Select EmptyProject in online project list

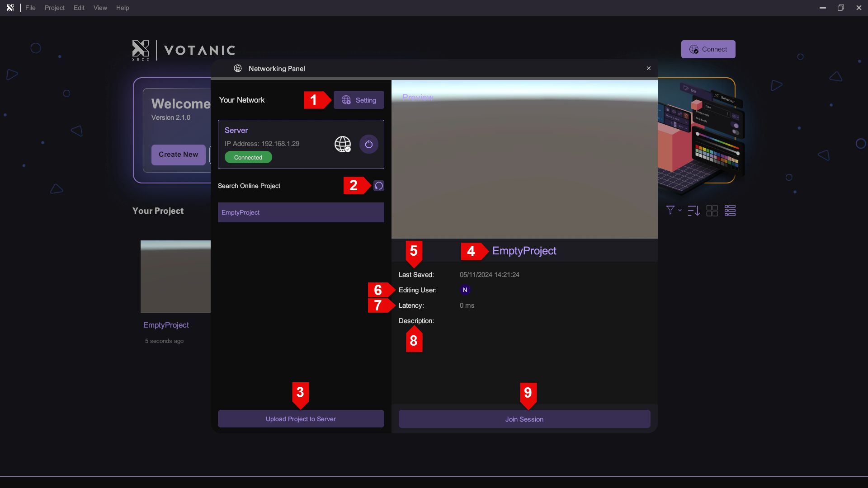(x=301, y=212)
